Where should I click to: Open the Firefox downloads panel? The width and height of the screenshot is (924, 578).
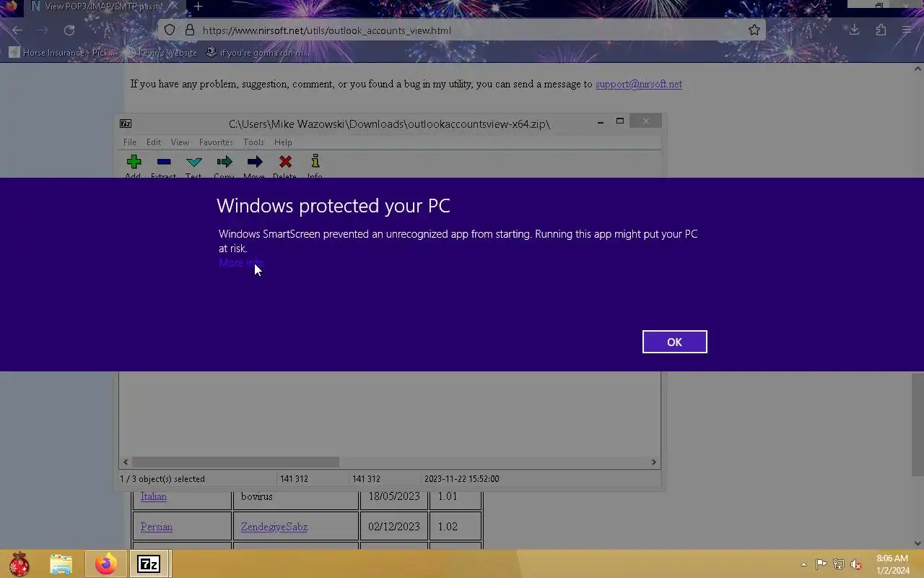[x=854, y=30]
